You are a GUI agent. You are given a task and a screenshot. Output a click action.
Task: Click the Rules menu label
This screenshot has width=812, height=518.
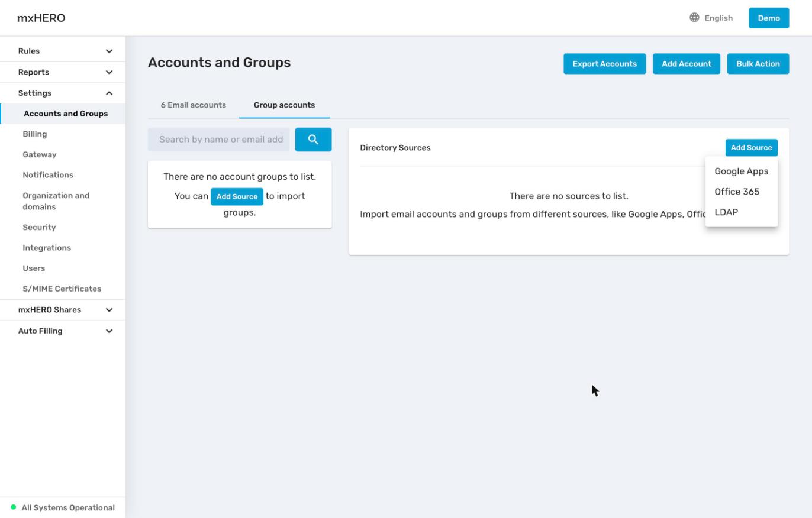[x=29, y=51]
